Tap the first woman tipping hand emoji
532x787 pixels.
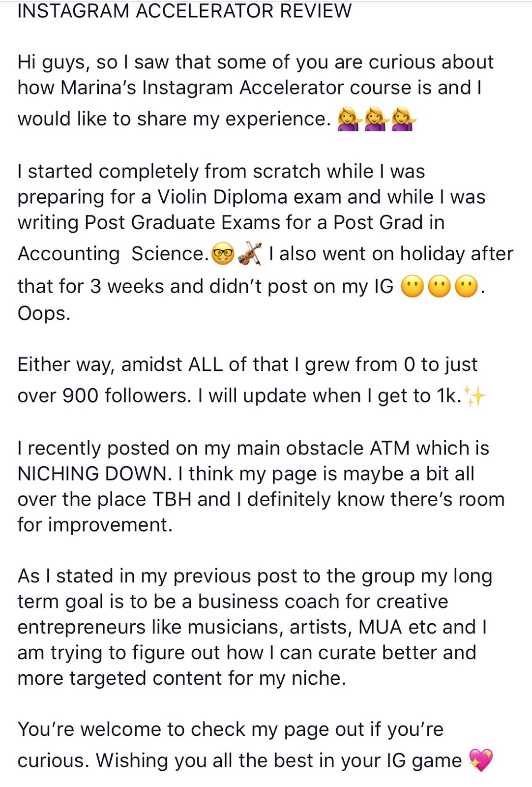(x=349, y=120)
